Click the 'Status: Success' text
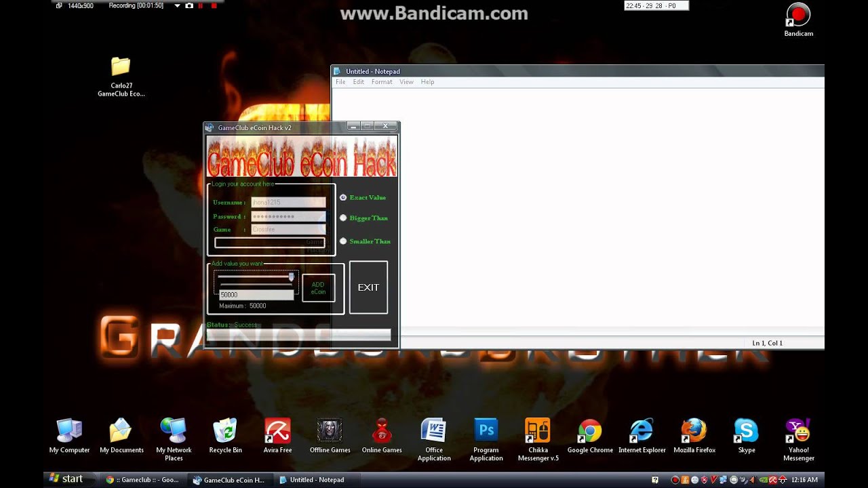Image resolution: width=868 pixels, height=488 pixels. [232, 325]
